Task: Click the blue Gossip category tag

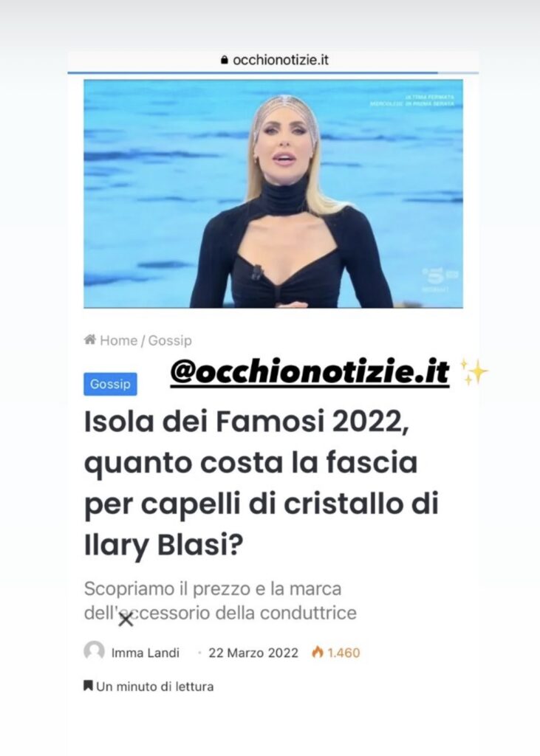Action: point(110,384)
